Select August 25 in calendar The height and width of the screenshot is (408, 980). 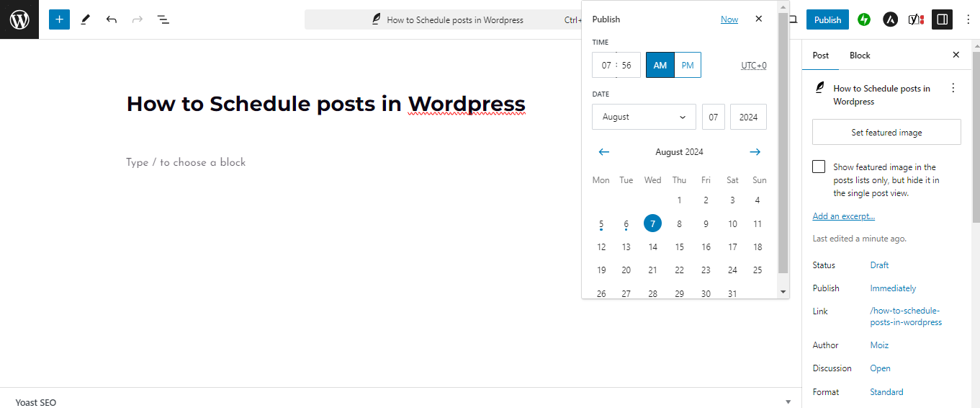click(758, 270)
